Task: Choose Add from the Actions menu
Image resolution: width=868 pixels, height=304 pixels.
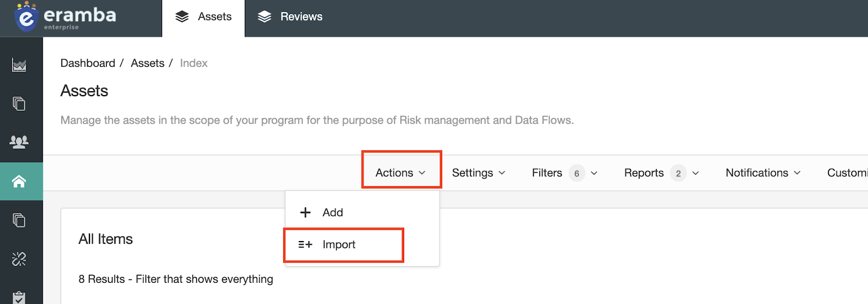Action: point(333,212)
